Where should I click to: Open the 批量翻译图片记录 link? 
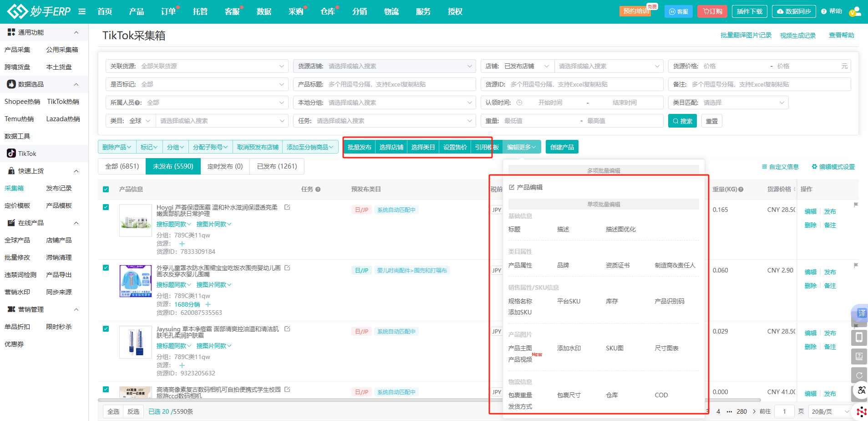[746, 36]
